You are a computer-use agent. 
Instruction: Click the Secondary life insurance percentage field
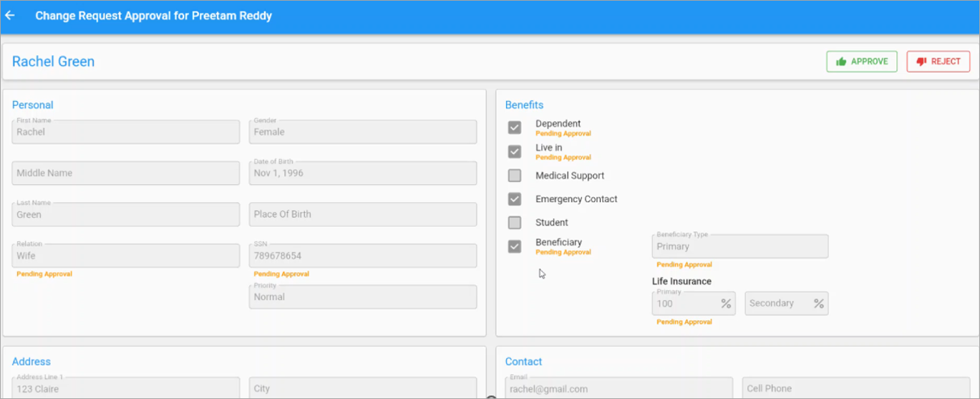point(778,304)
